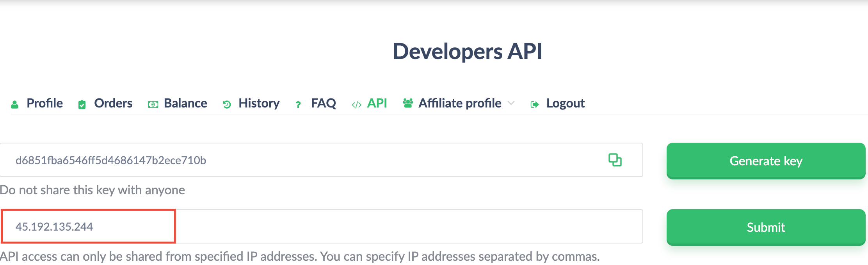Submit the allowed IP addresses

tap(765, 227)
